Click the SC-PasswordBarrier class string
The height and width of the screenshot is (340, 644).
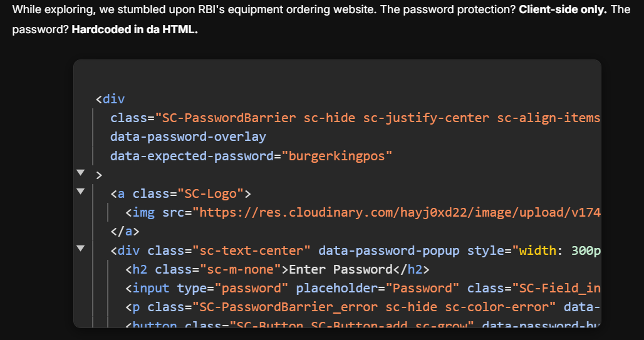click(x=378, y=118)
